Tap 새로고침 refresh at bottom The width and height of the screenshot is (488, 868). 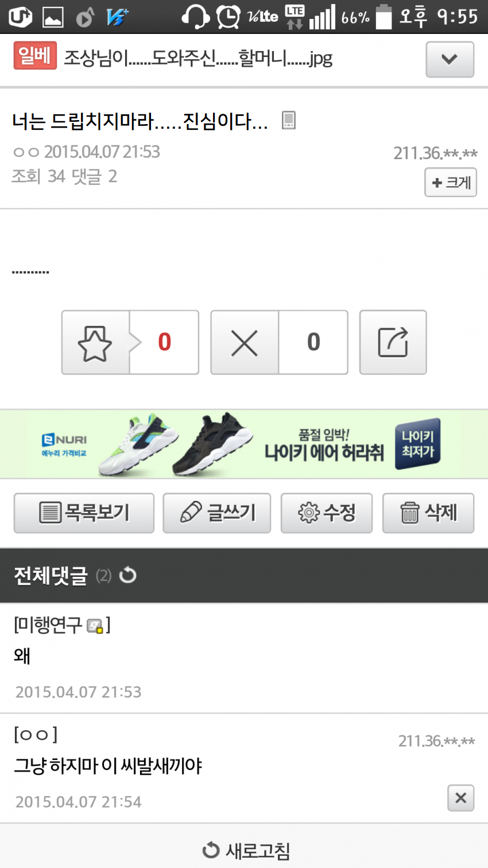(246, 850)
